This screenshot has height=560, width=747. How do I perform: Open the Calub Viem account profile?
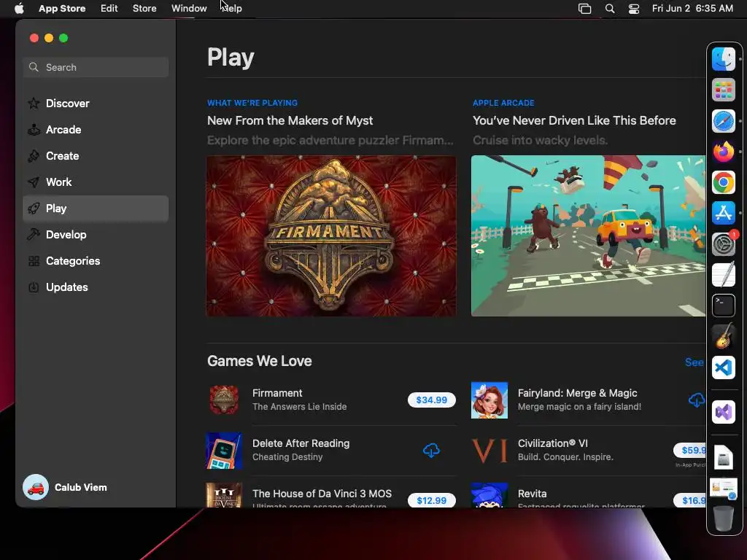point(65,487)
